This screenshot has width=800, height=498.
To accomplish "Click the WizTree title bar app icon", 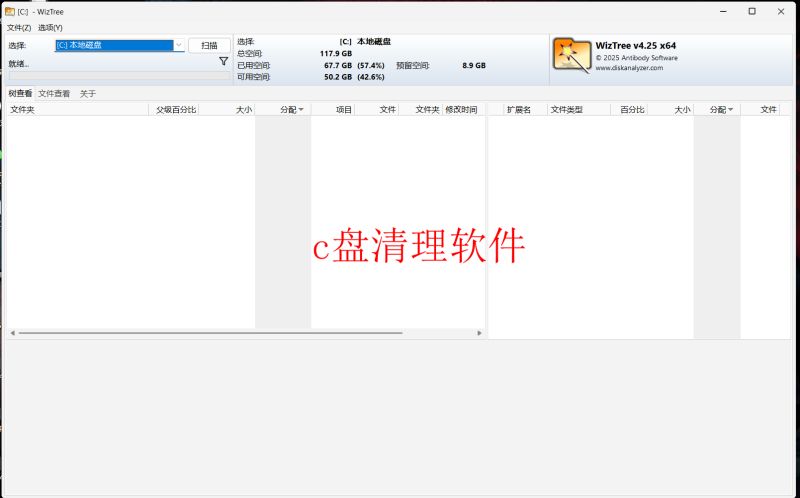I will (10, 11).
